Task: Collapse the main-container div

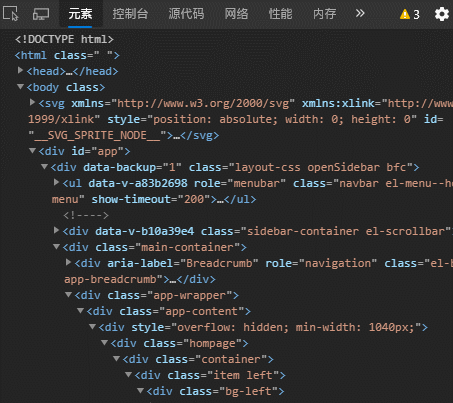Action: (56, 247)
